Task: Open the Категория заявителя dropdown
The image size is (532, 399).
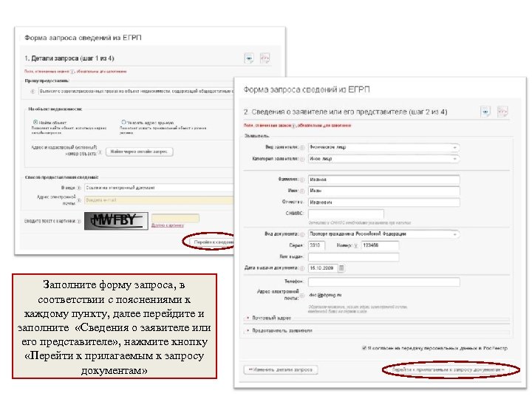Action: tap(383, 159)
